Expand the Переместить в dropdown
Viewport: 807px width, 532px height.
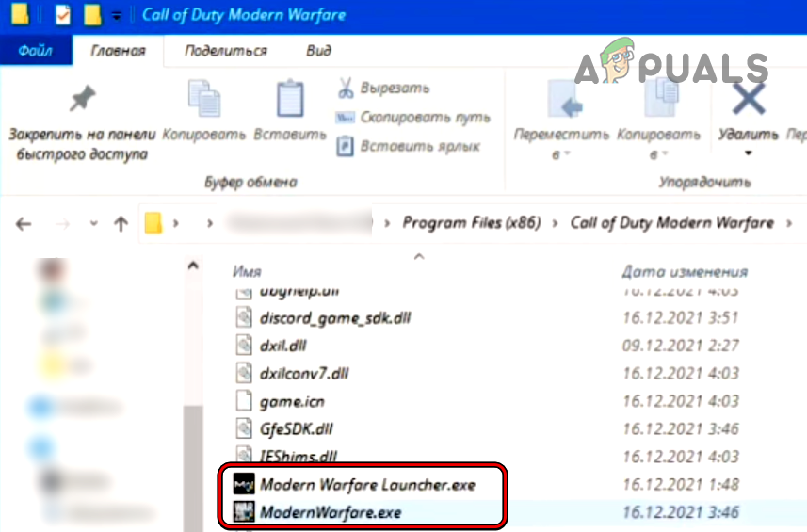[x=567, y=153]
